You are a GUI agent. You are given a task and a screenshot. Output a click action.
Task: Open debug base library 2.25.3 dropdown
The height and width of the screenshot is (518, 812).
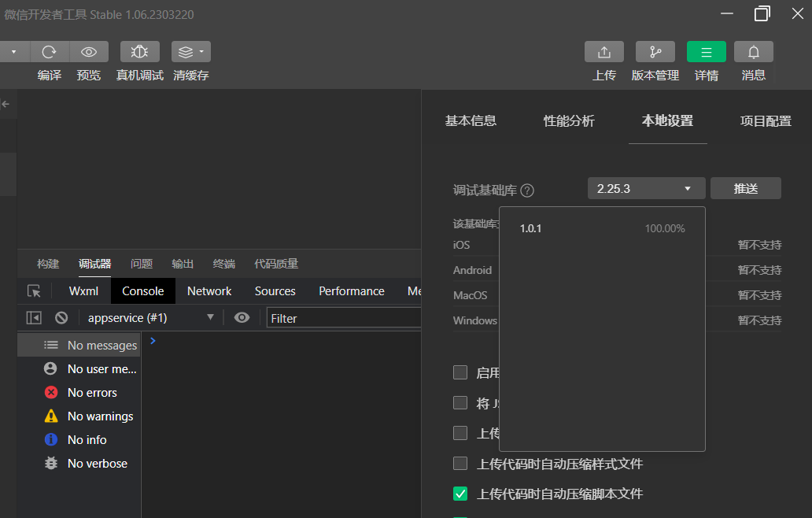pos(646,189)
